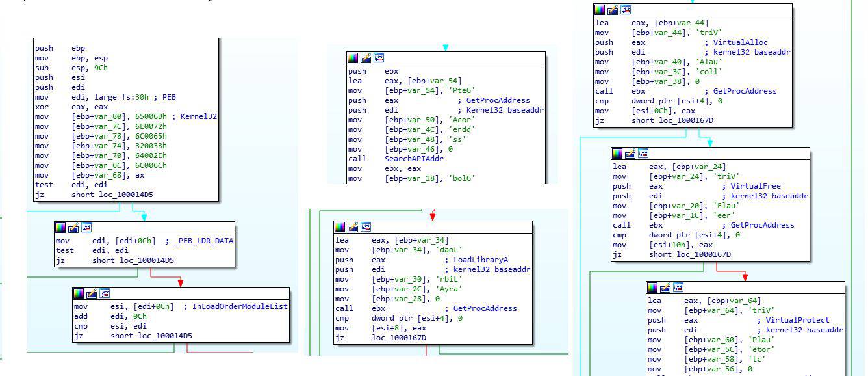Image resolution: width=868 pixels, height=376 pixels.
Task: Click the group-nodes icon on the 'PteG' block
Action: click(x=379, y=58)
